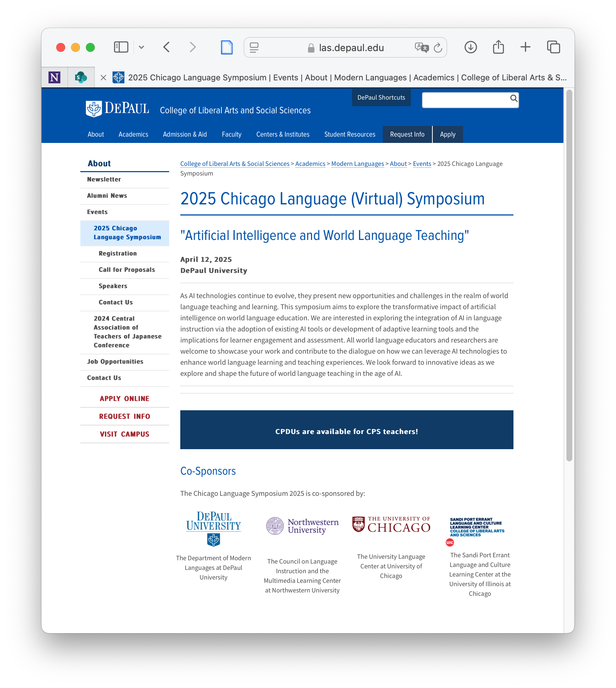Click the Co-Sponsors heading text
Viewport: 616px width, 688px height.
[208, 471]
